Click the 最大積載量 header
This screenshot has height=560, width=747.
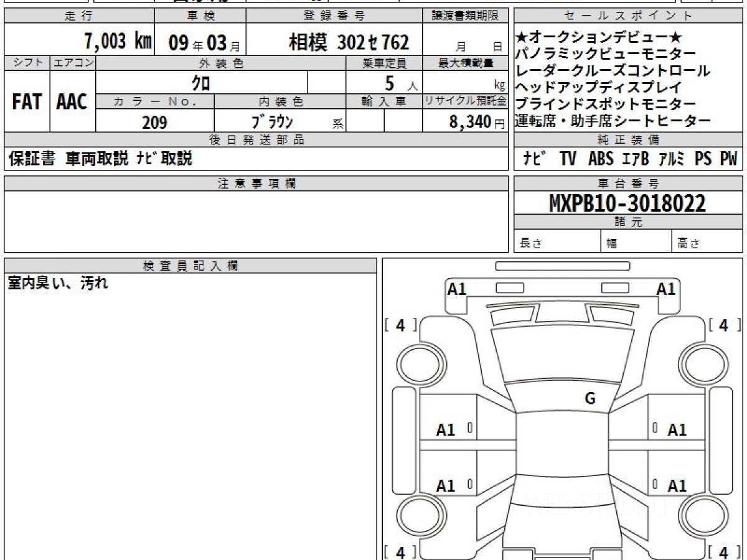[x=465, y=63]
